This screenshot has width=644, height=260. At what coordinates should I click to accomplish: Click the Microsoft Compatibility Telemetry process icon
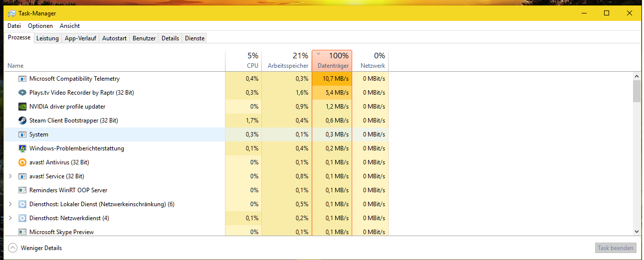coord(22,79)
